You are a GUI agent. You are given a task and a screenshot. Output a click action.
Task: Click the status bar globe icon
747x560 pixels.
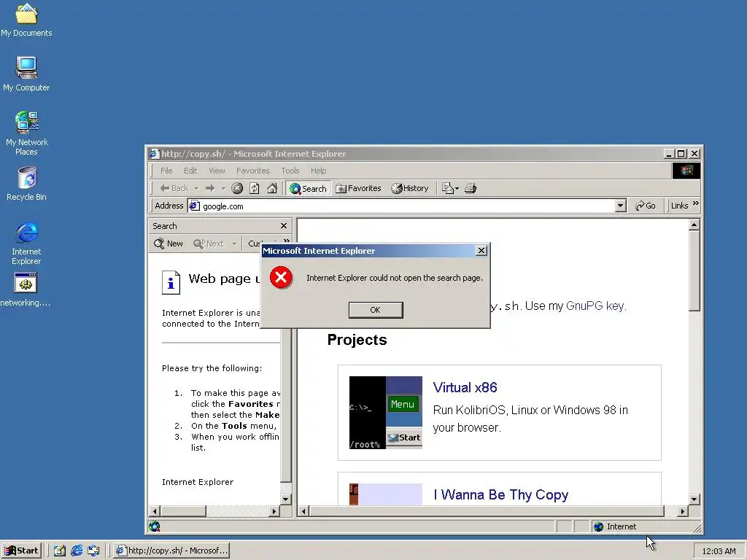click(155, 526)
